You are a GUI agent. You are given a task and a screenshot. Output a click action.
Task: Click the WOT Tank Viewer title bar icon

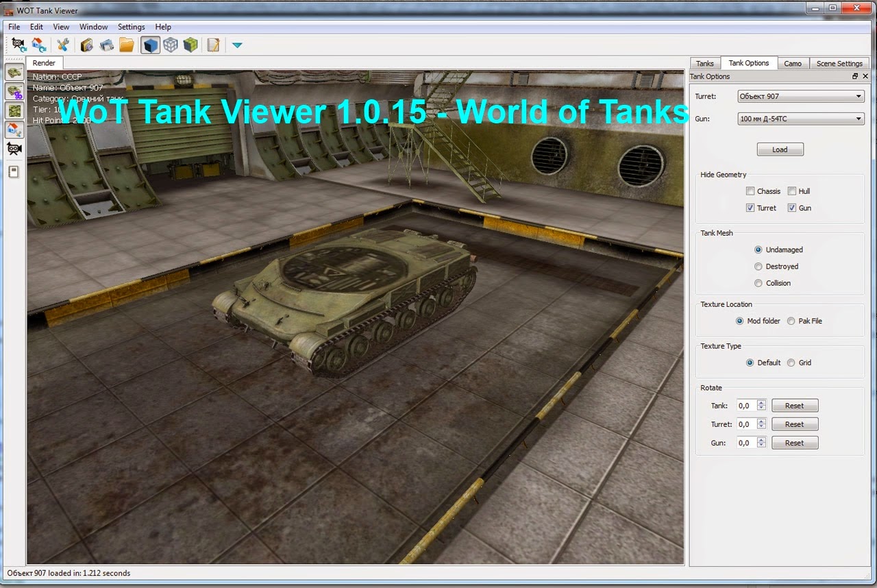10,10
